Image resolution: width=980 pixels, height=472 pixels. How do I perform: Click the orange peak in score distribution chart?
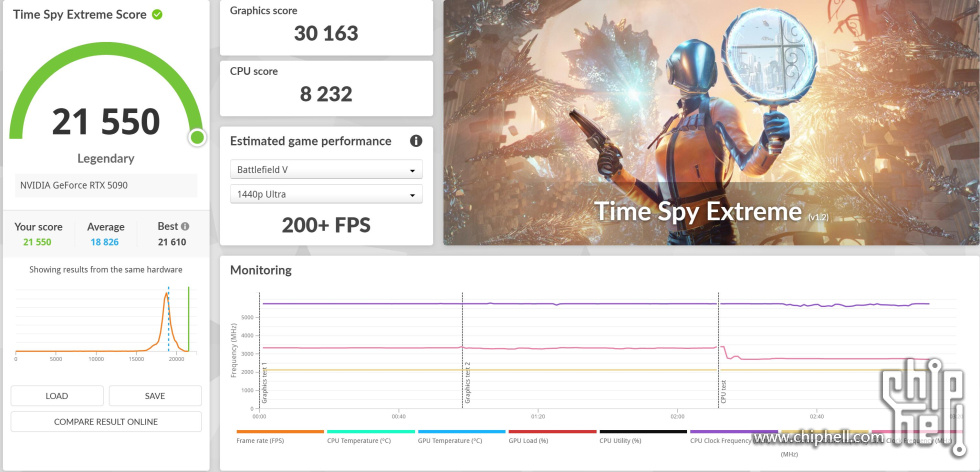(x=166, y=296)
